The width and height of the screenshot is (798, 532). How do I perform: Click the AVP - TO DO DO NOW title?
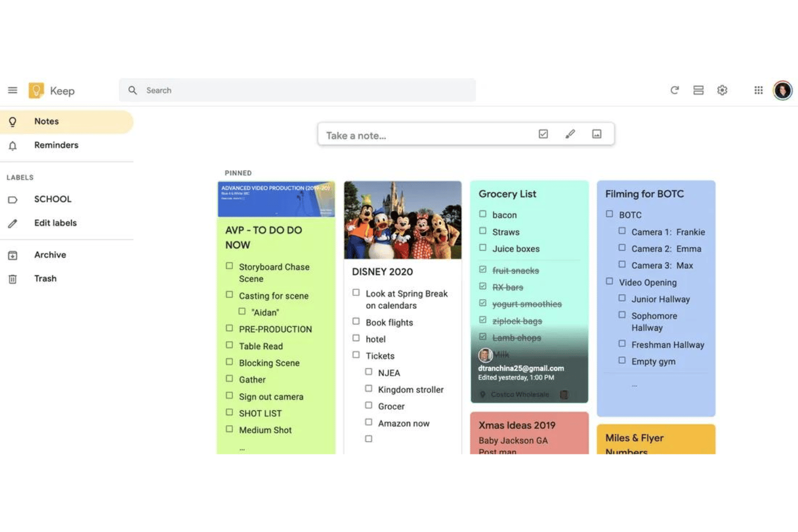(264, 238)
